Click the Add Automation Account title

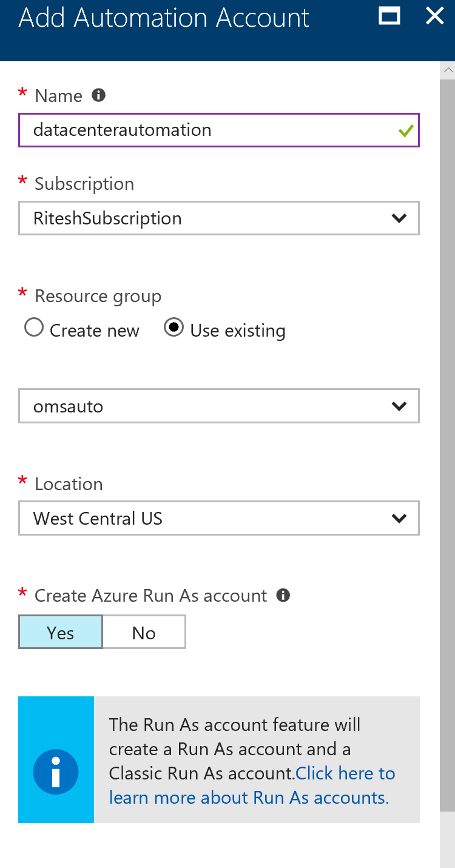pos(164,18)
